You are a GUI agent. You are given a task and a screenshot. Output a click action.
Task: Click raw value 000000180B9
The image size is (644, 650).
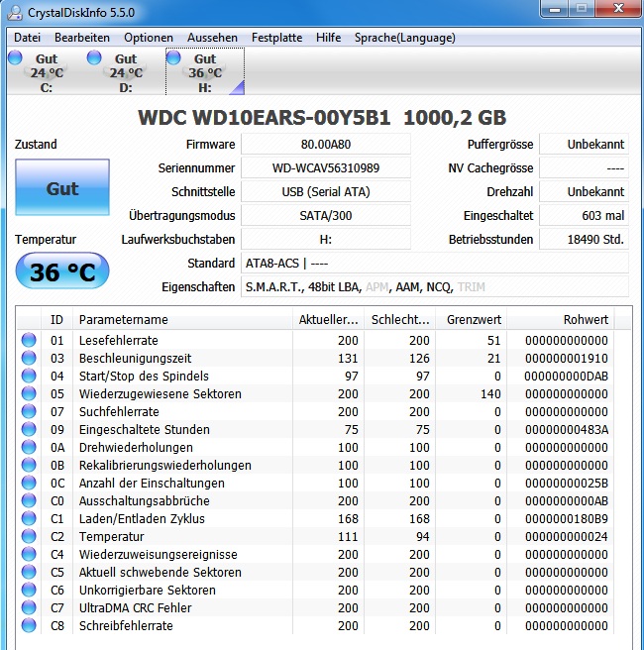click(x=567, y=518)
